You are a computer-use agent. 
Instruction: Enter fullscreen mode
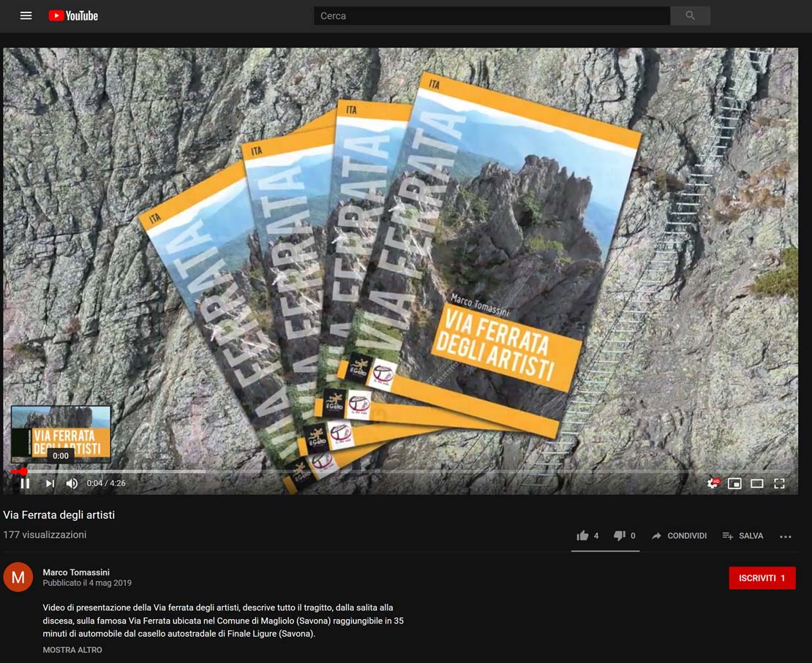[779, 483]
